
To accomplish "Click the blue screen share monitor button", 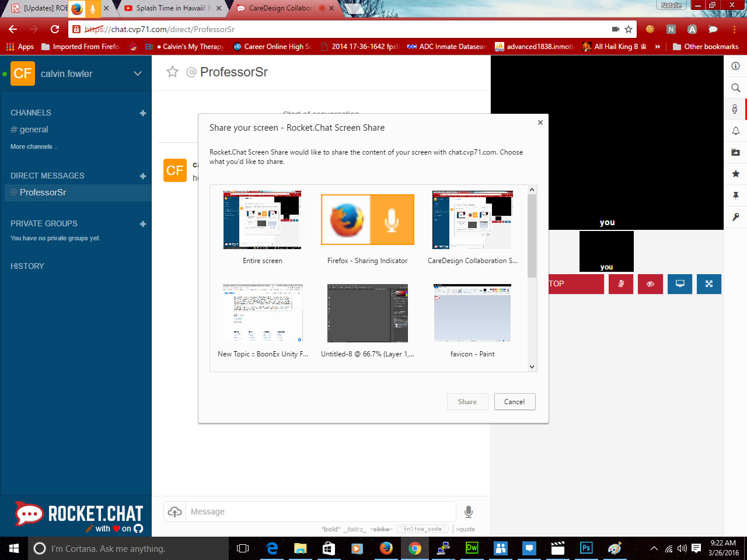I will pos(680,284).
